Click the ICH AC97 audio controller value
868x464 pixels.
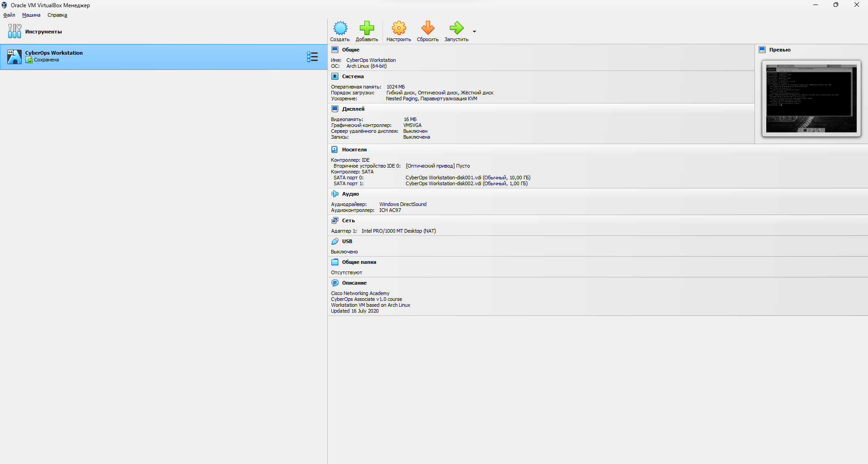point(390,210)
